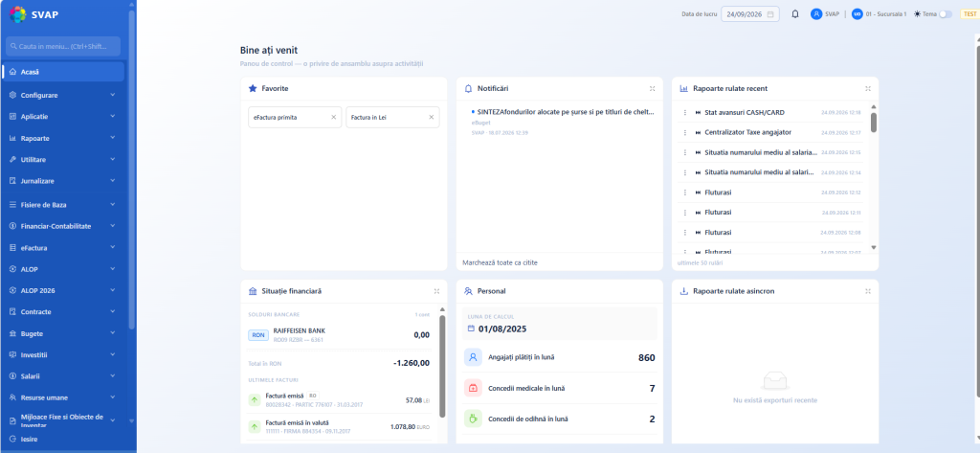Rerun icon for Stat avansuri CASH/CARD report
This screenshot has width=980, height=453.
coord(698,113)
